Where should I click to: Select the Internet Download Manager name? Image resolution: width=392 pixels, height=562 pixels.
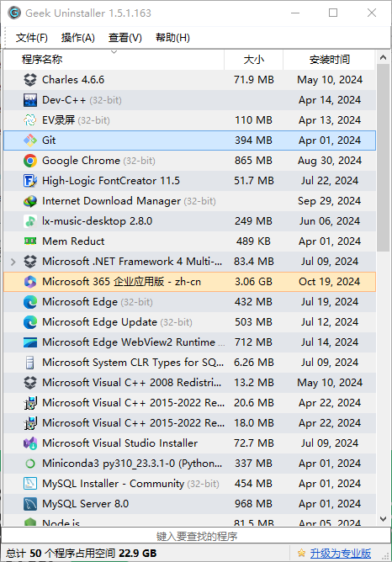111,201
